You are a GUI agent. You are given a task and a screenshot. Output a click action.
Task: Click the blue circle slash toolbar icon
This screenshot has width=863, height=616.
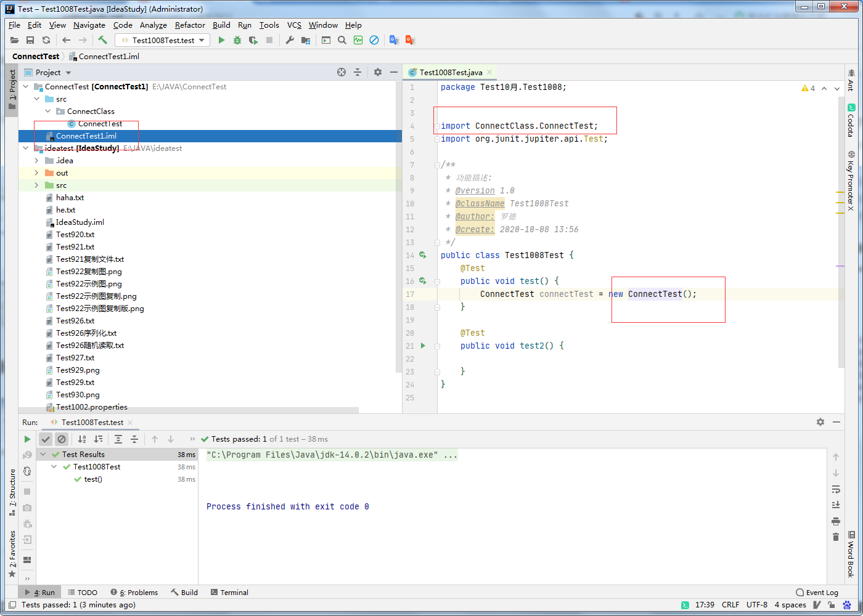(374, 40)
